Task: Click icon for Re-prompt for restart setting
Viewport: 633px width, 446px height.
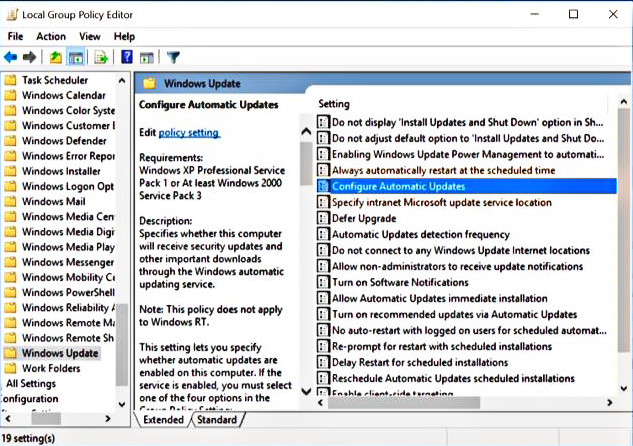Action: (x=323, y=346)
